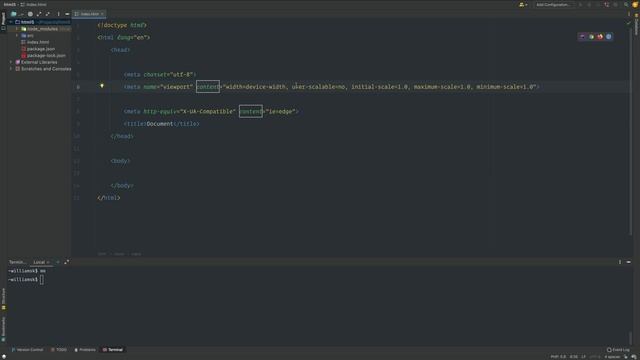The width and height of the screenshot is (640, 360).
Task: Open page in Safari browser icon
Action: (x=609, y=37)
